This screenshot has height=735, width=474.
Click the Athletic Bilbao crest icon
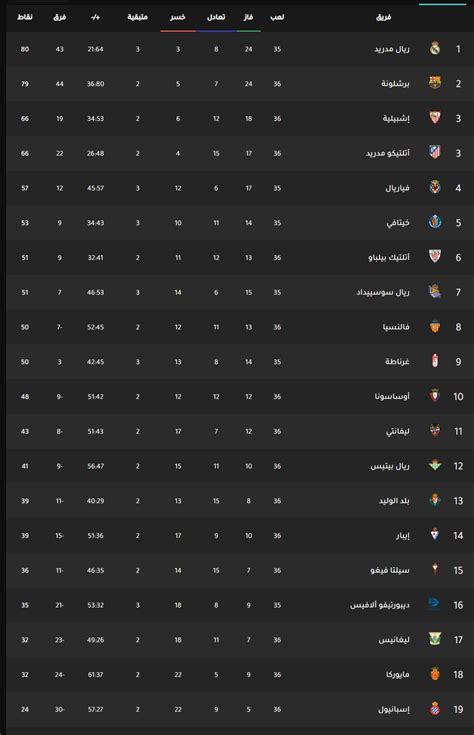[435, 256]
